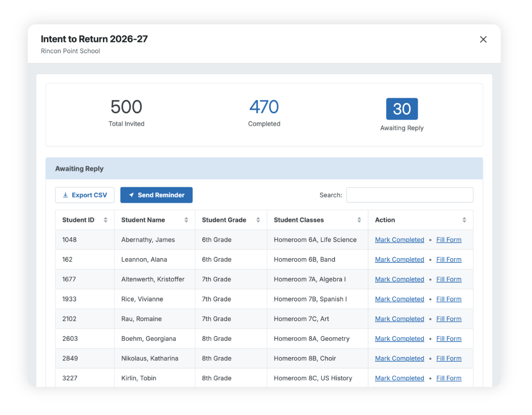Select student ID cell 2849
532x415 pixels.
(85, 358)
